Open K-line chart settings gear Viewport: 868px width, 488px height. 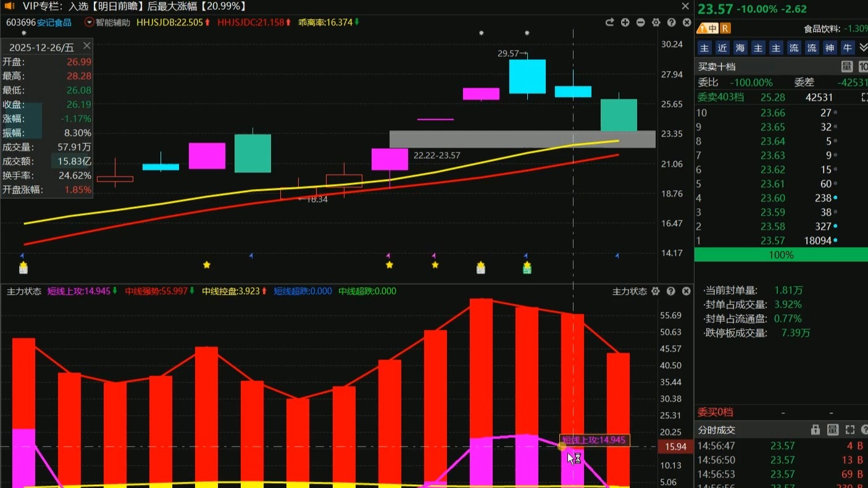[656, 23]
